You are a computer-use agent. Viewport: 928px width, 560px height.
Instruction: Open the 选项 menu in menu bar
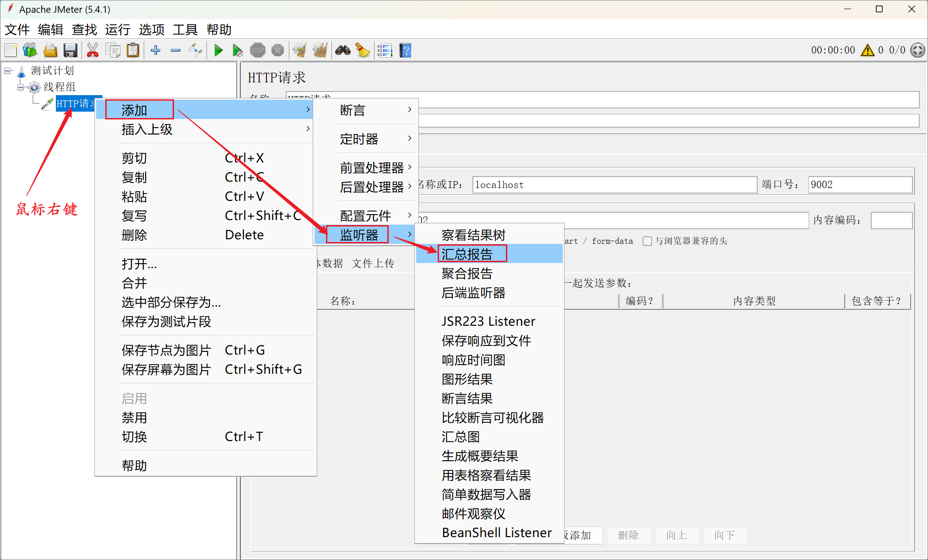coord(152,30)
